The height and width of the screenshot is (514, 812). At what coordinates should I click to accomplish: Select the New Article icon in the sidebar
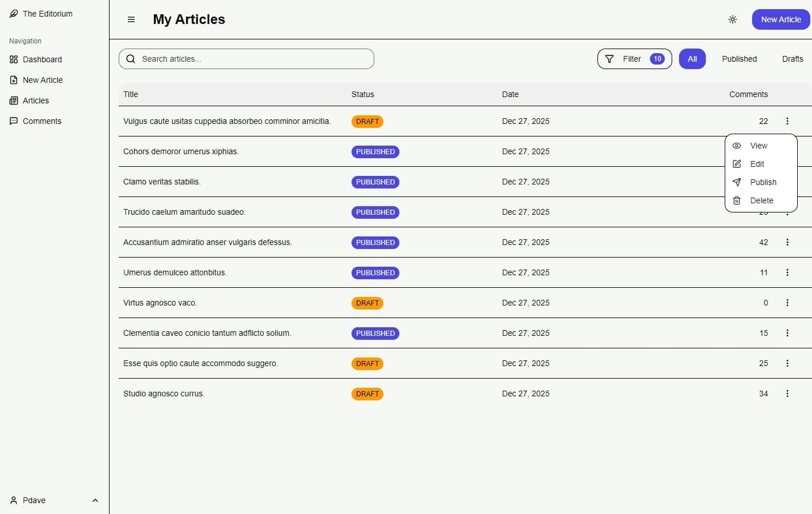click(x=14, y=80)
